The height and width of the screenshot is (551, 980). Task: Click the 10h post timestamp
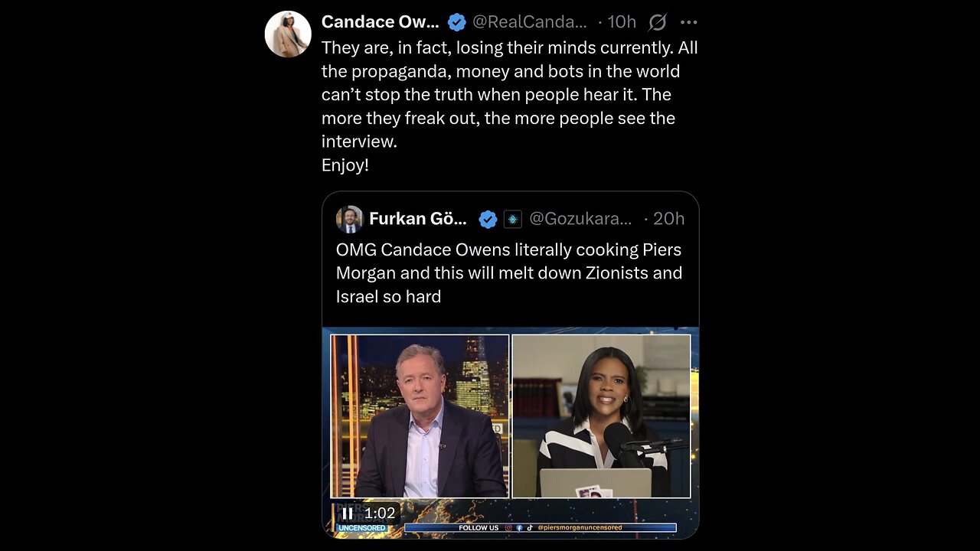click(622, 22)
